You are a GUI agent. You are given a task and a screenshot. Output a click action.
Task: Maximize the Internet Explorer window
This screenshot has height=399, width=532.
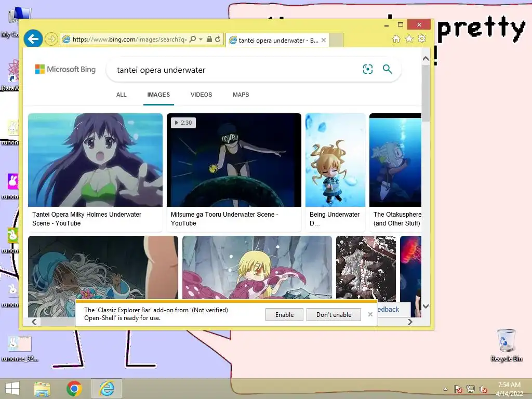[x=401, y=25]
